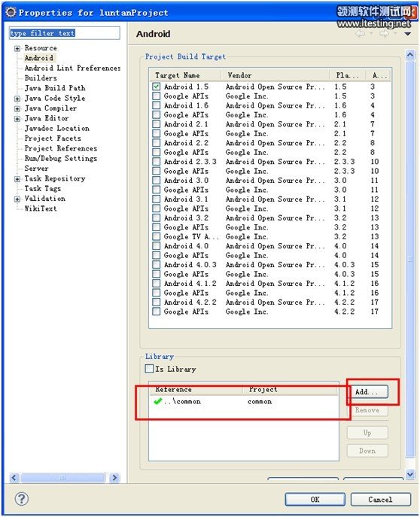Click the help question mark icon
Viewport: 420px width, 517px height.
tap(21, 498)
